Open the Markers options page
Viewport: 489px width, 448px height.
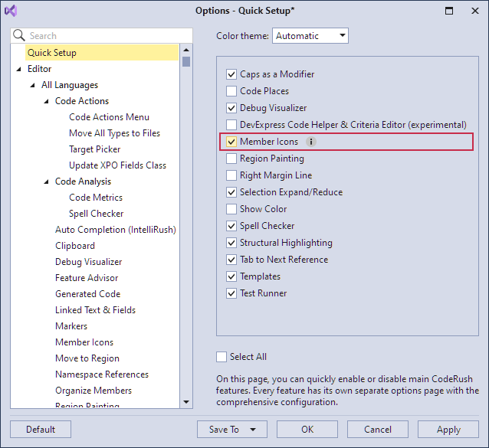point(71,326)
